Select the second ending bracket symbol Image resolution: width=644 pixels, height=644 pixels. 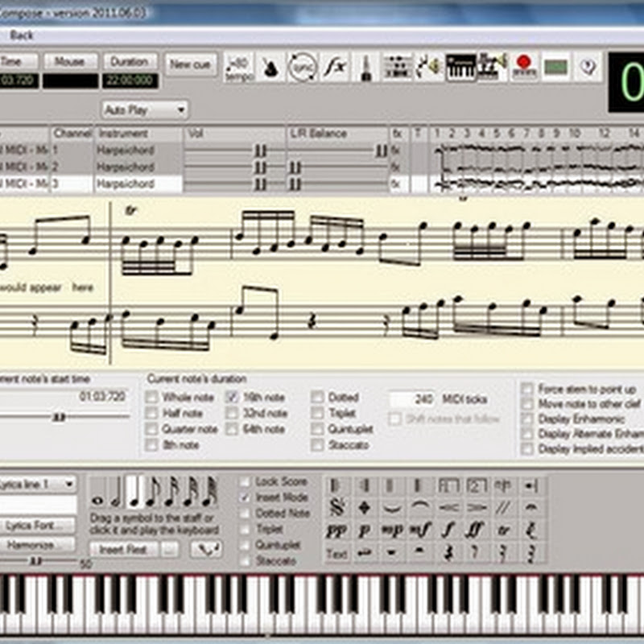[476, 485]
